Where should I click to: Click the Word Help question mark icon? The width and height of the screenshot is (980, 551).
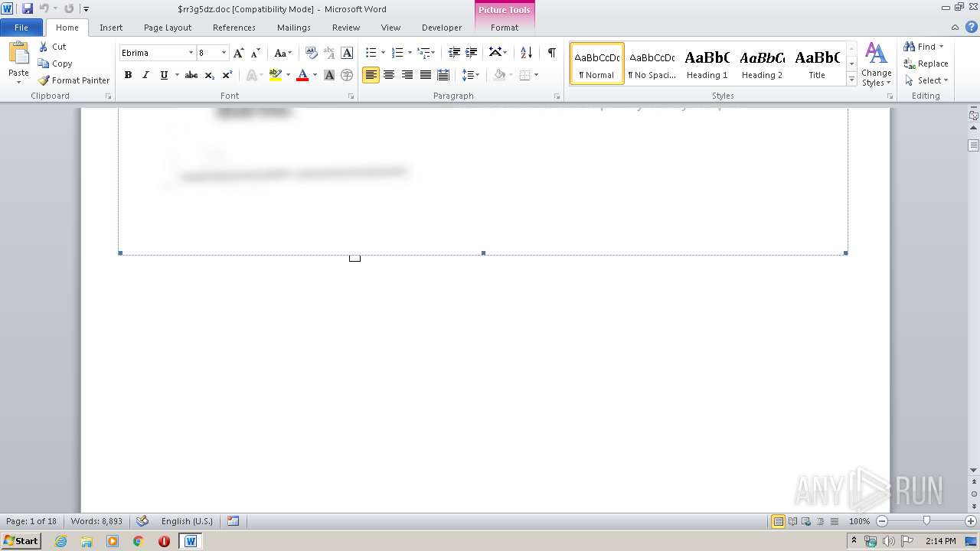click(972, 27)
